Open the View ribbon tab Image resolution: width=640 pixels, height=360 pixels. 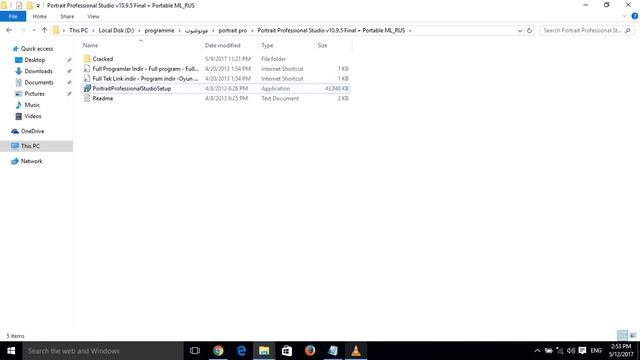(93, 16)
